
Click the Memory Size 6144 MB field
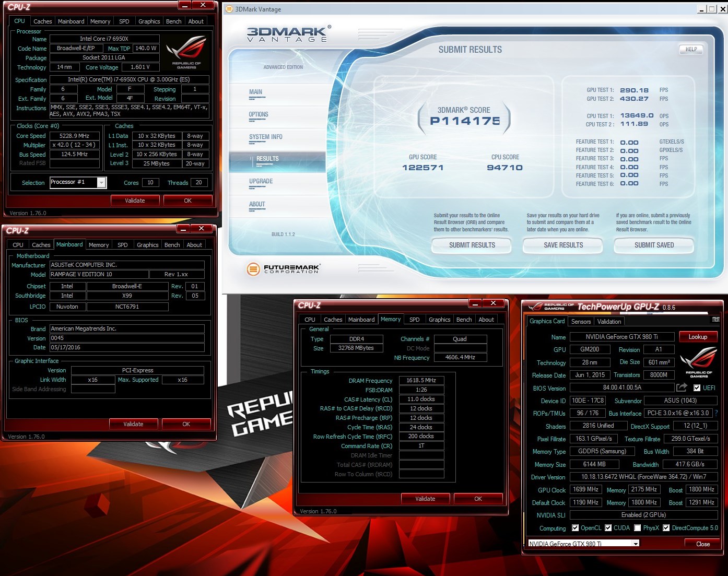[x=594, y=464]
